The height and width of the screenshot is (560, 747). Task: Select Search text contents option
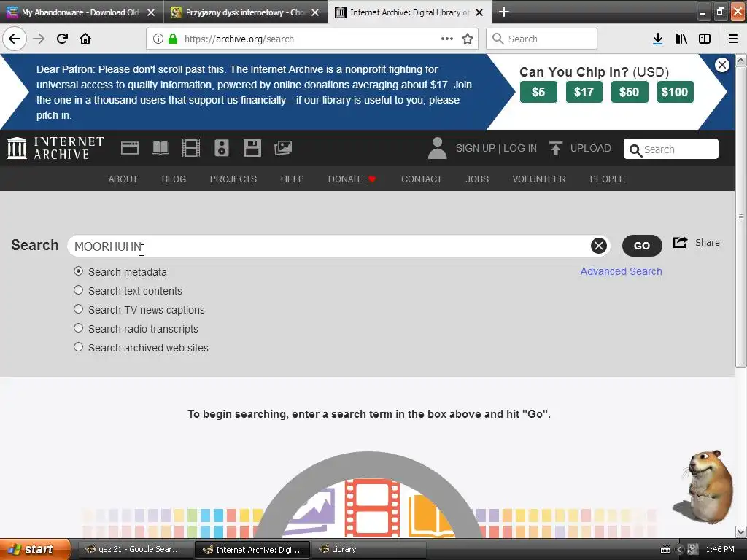click(x=79, y=290)
